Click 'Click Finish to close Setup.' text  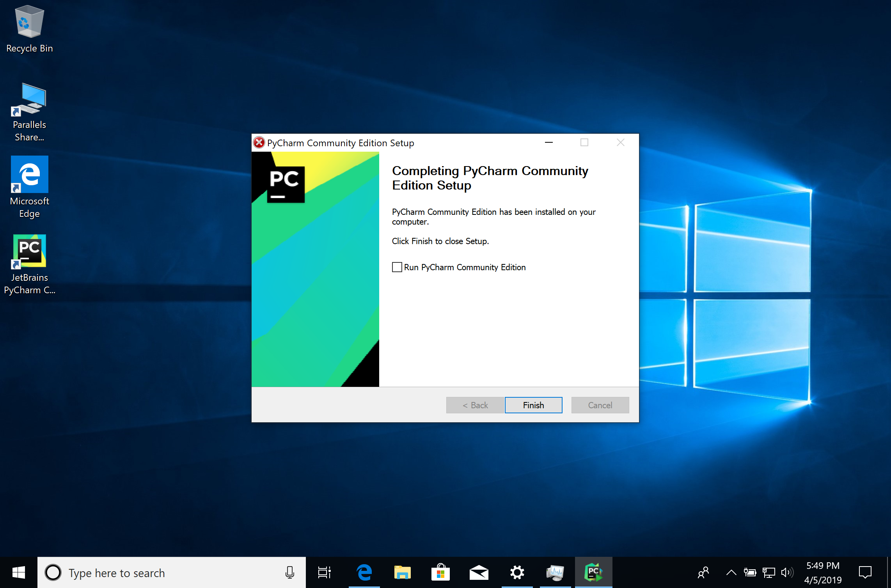click(440, 241)
